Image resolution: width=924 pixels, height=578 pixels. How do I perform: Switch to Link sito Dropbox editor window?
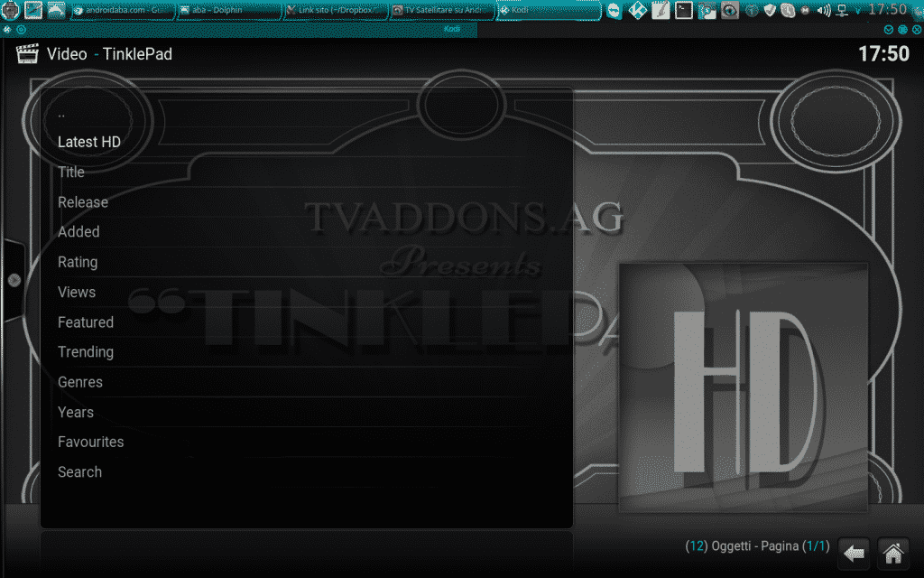point(336,10)
